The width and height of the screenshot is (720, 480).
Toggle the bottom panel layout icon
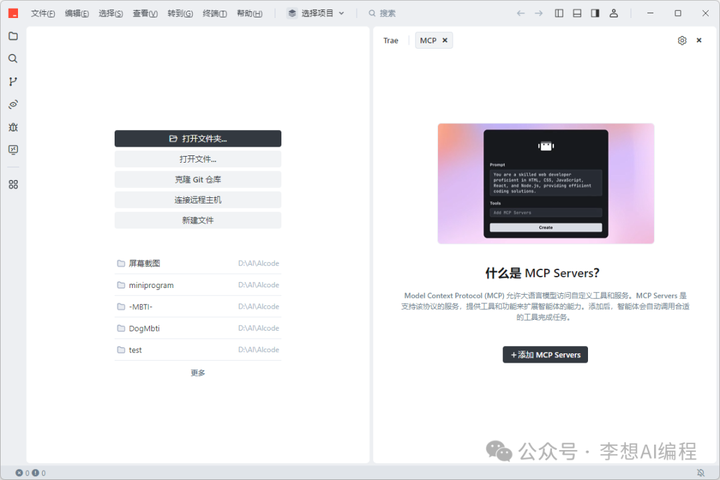pyautogui.click(x=577, y=13)
